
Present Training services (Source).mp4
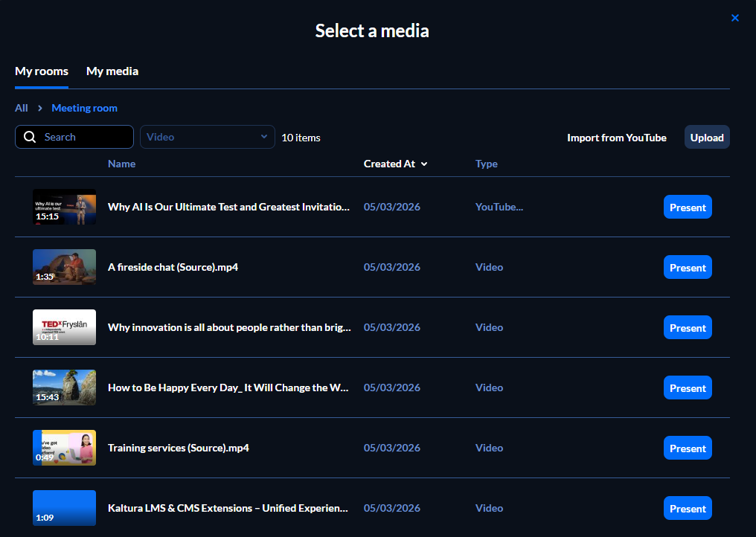tap(688, 448)
